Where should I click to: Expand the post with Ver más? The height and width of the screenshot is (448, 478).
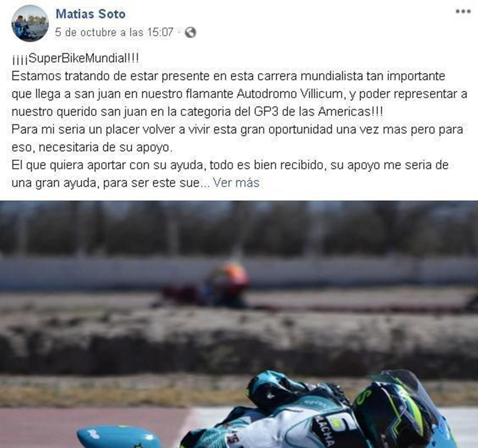point(236,183)
